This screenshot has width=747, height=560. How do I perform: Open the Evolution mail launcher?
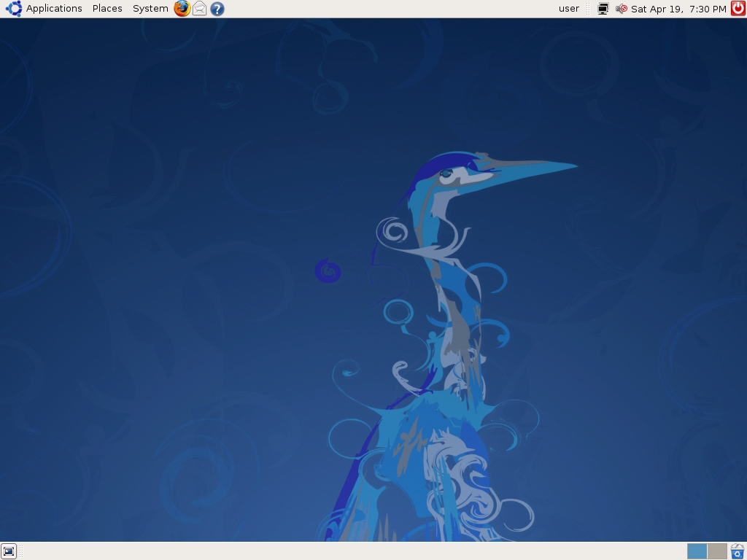[199, 9]
